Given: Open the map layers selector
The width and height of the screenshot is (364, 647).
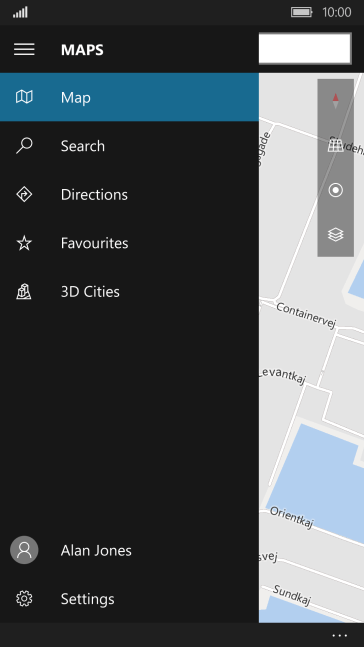Looking at the screenshot, I should coord(336,234).
